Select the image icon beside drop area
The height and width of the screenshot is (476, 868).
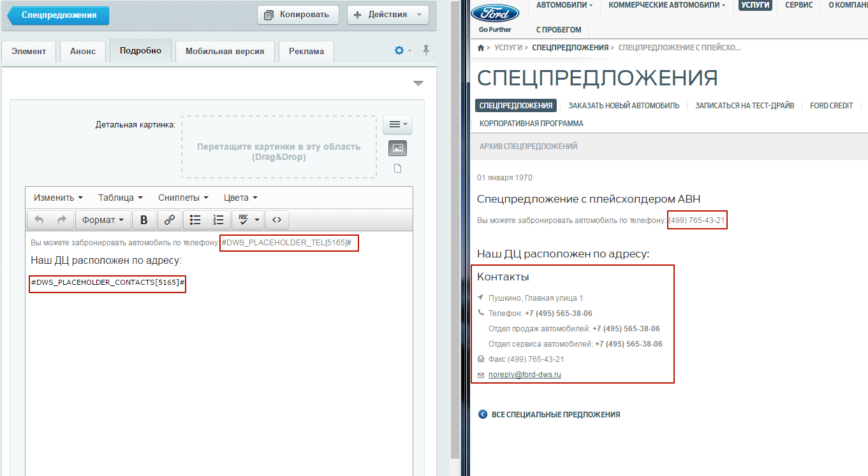(398, 148)
